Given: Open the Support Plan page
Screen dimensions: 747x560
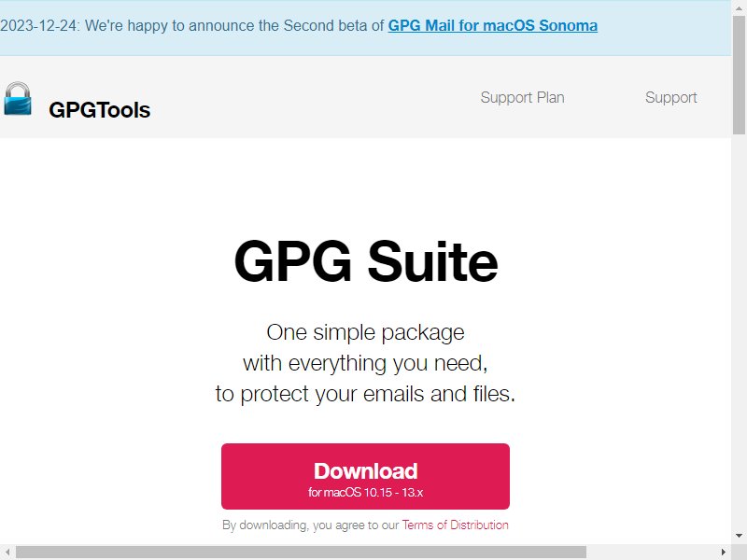Looking at the screenshot, I should 522,98.
